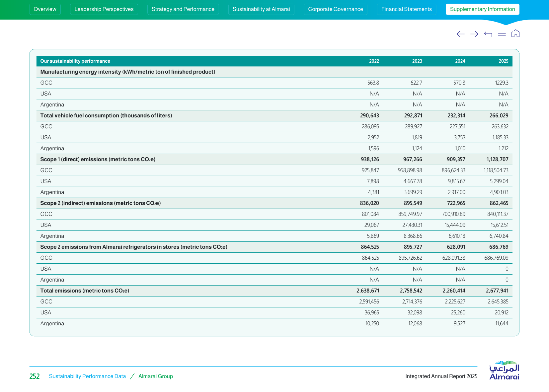This screenshot has height=392, width=549.
Task: Select 'Our sustainability performance' header
Action: [75, 61]
